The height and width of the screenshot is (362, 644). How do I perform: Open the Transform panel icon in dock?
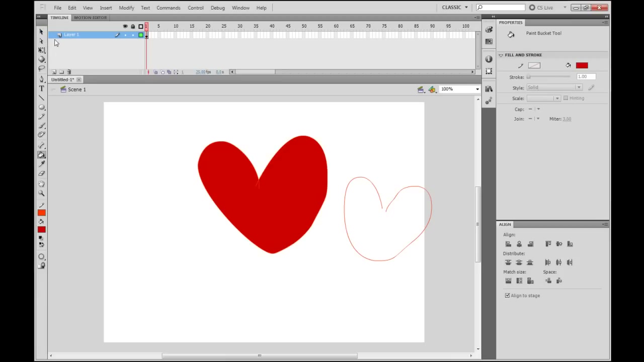[489, 71]
